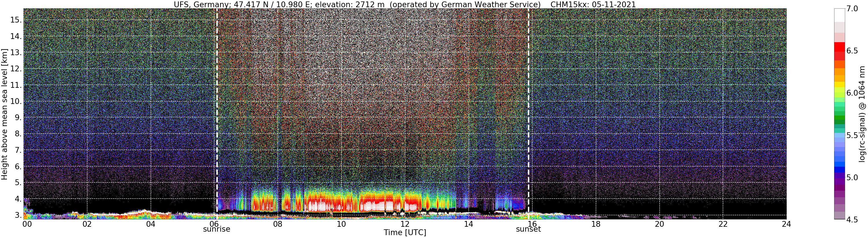The height and width of the screenshot is (238, 868).
Task: Click the '5.' height tick label
Action: point(18,183)
